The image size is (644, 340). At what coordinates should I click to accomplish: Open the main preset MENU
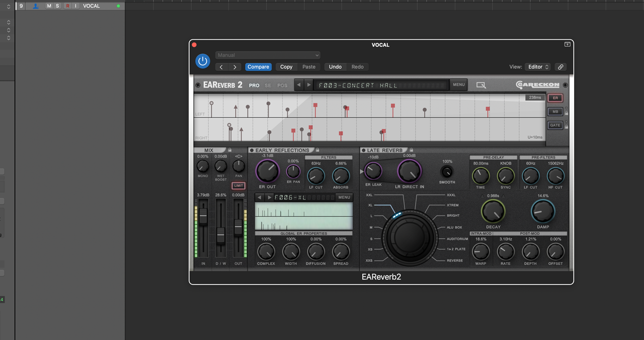(x=458, y=85)
